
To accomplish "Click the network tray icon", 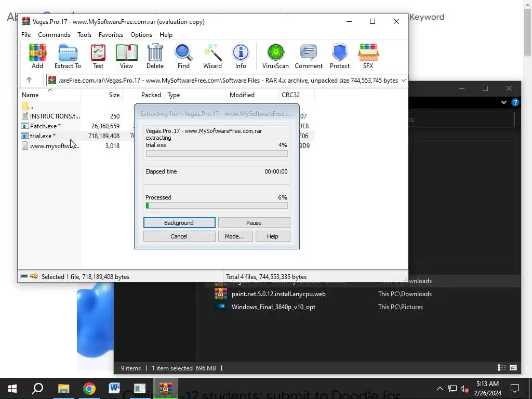I will pos(453,389).
